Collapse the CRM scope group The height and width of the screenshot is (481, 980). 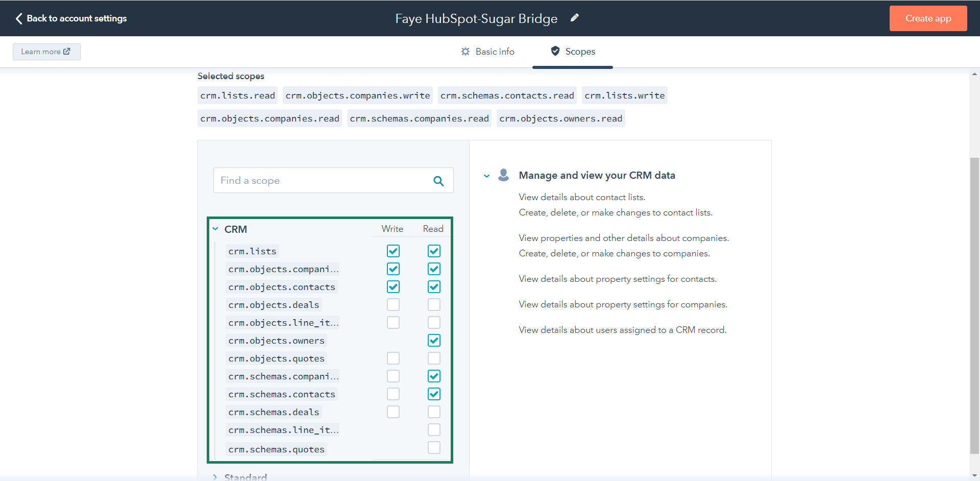point(215,229)
